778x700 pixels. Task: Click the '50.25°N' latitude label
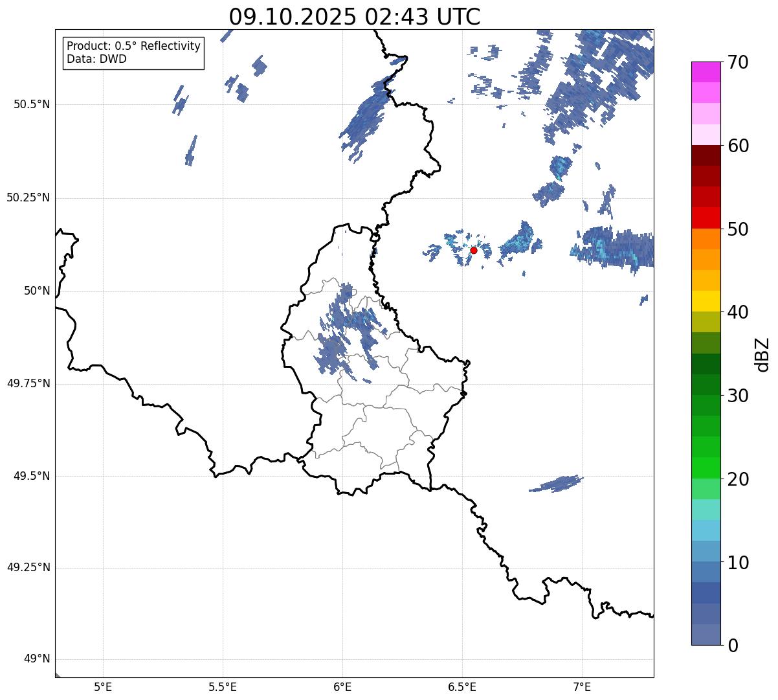point(28,198)
